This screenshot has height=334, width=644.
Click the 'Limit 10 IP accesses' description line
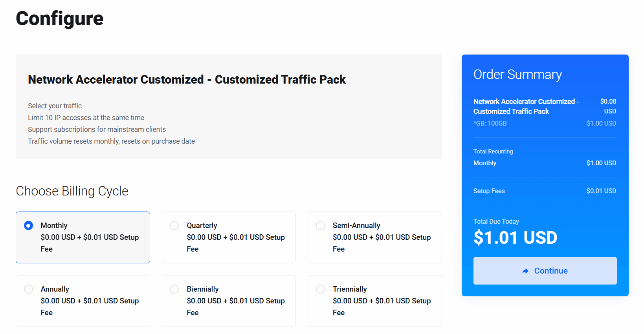(x=86, y=118)
